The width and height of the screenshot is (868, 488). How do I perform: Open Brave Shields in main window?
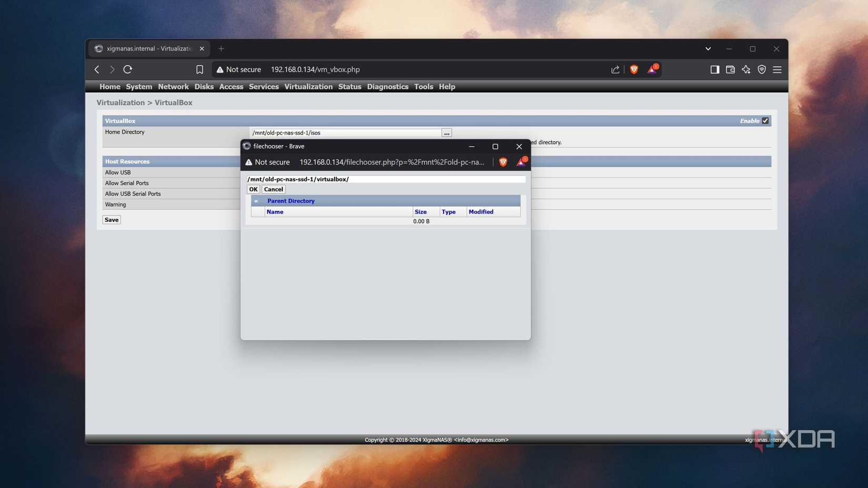(x=634, y=69)
